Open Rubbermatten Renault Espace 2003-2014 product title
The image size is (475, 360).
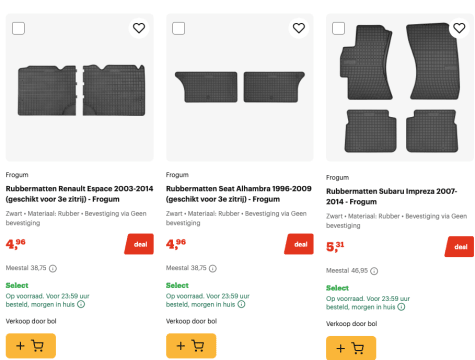(79, 194)
